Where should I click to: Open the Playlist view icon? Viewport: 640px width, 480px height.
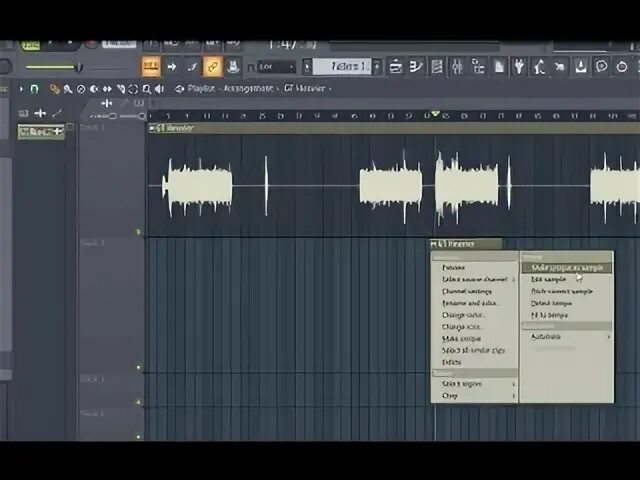[395, 66]
